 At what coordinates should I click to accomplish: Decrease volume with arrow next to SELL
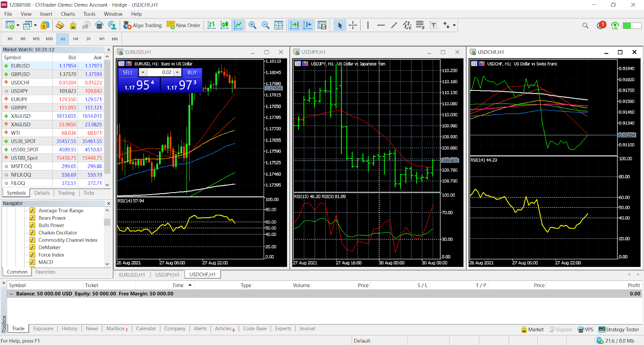[x=143, y=72]
